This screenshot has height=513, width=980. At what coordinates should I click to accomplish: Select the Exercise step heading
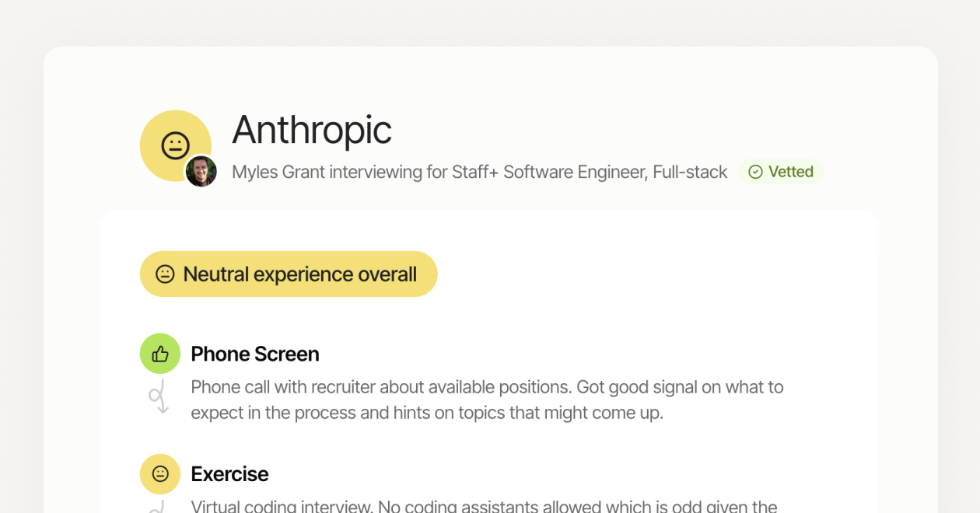point(229,474)
